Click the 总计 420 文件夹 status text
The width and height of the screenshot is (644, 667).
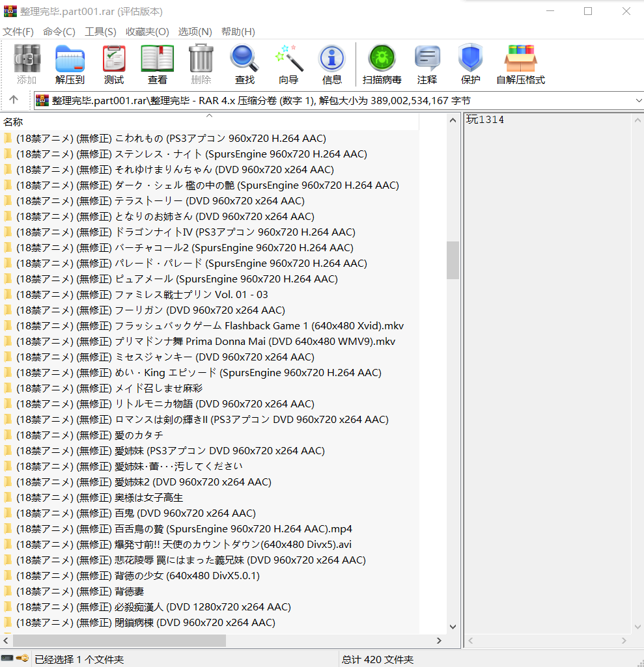(x=378, y=659)
